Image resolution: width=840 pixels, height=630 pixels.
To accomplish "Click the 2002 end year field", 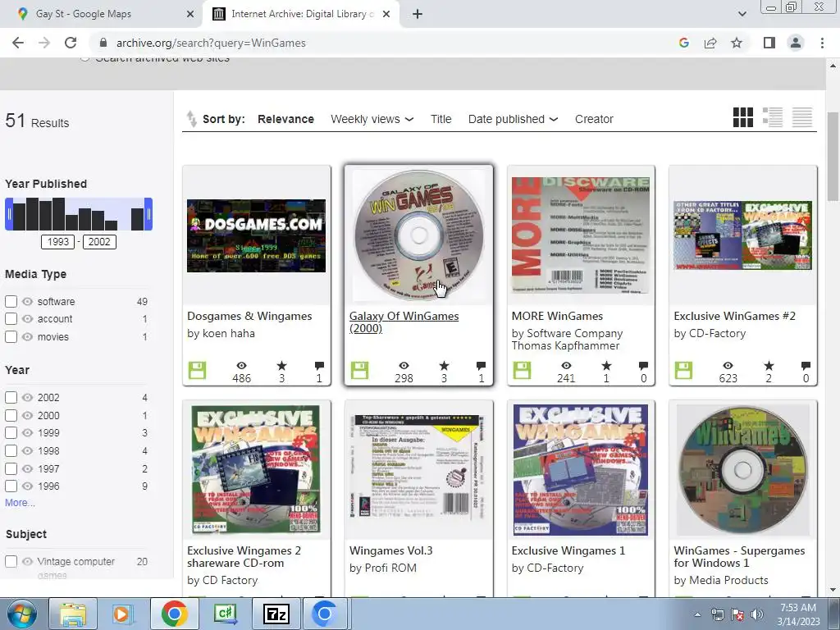I will coord(99,242).
